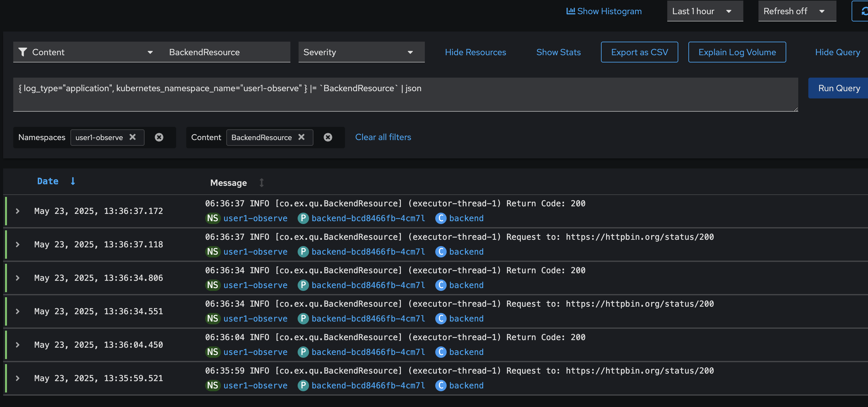Expand log row dated 13:36:37.172

(18, 211)
